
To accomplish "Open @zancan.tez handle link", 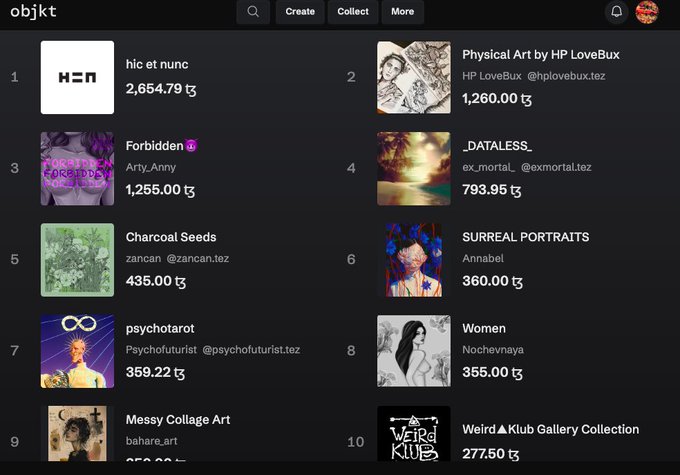I will (x=198, y=259).
